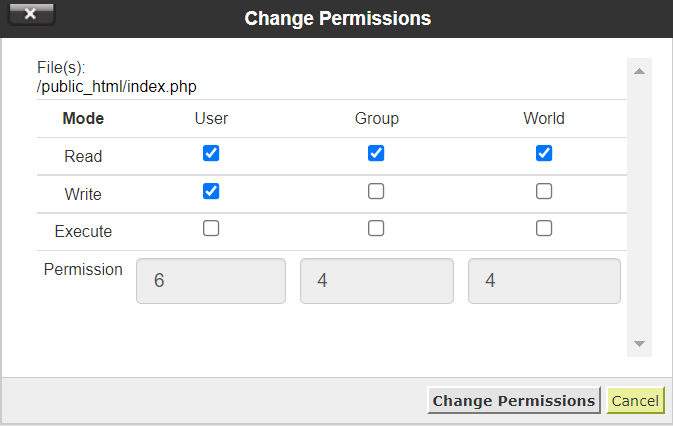Click the scrollbar up arrow
The image size is (673, 426).
639,71
